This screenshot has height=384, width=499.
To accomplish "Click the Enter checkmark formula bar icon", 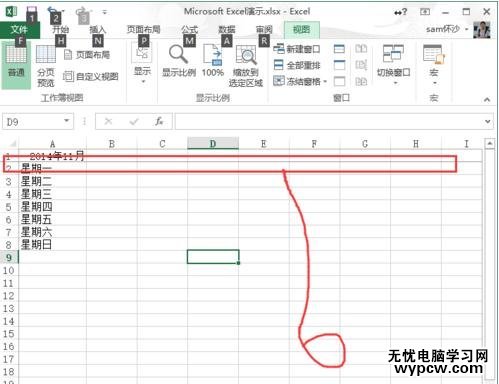I will (134, 122).
